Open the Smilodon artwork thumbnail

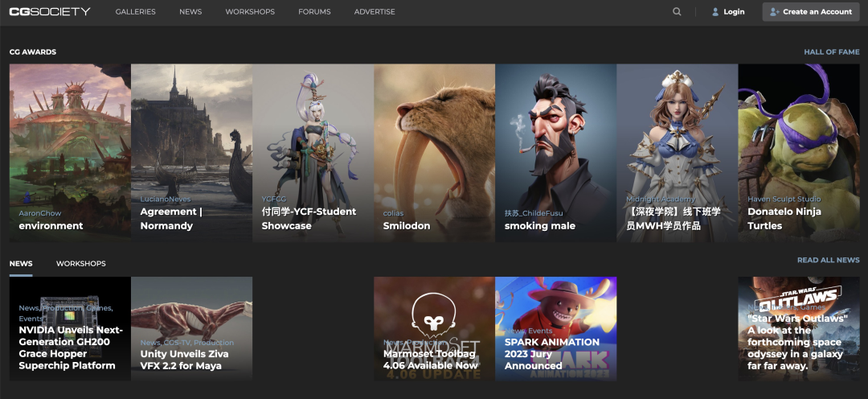(x=435, y=153)
